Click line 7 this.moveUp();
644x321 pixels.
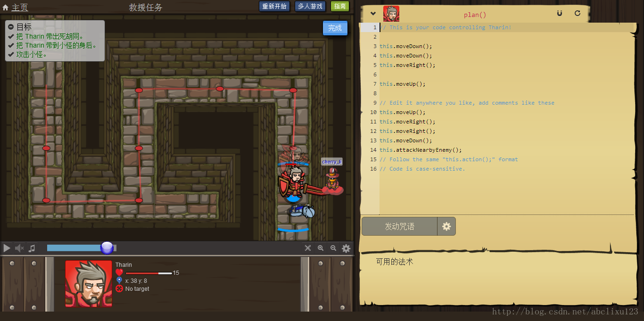pos(402,84)
